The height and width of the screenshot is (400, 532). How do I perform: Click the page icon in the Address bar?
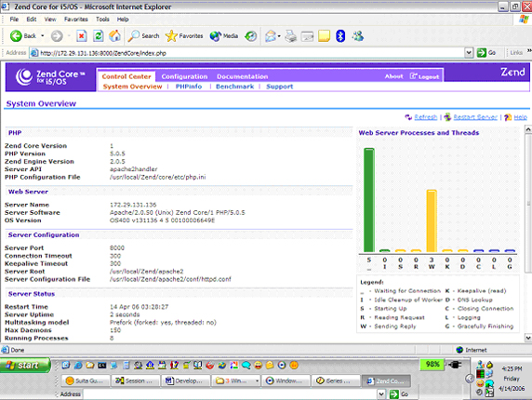34,53
